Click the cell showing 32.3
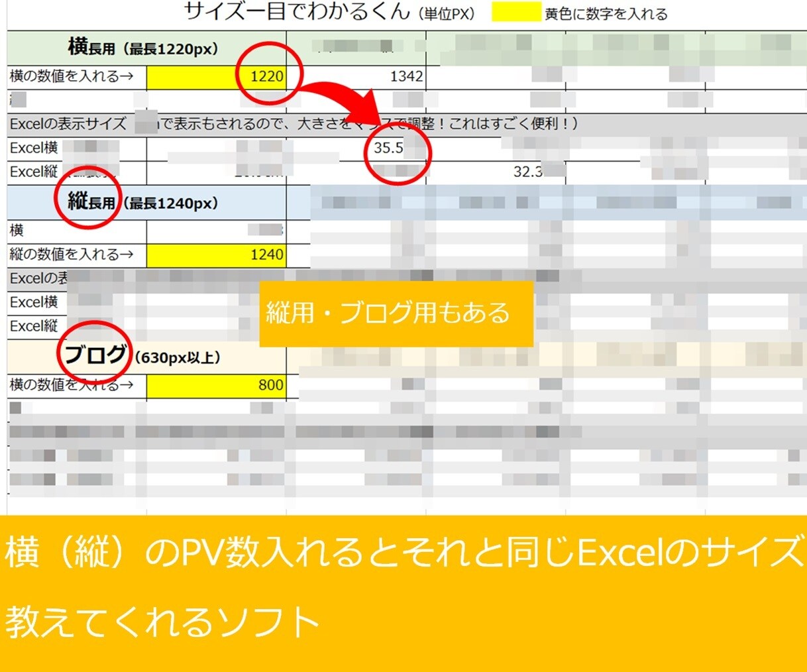 coord(496,172)
